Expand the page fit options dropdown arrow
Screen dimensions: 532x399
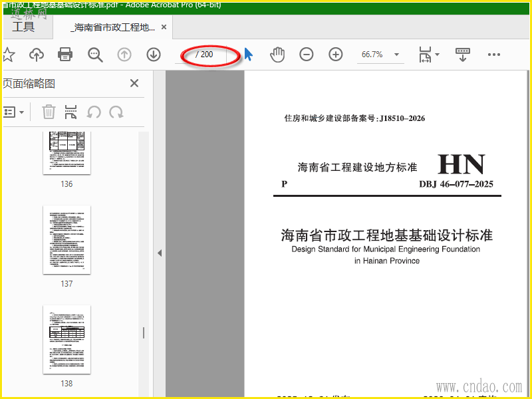[437, 55]
